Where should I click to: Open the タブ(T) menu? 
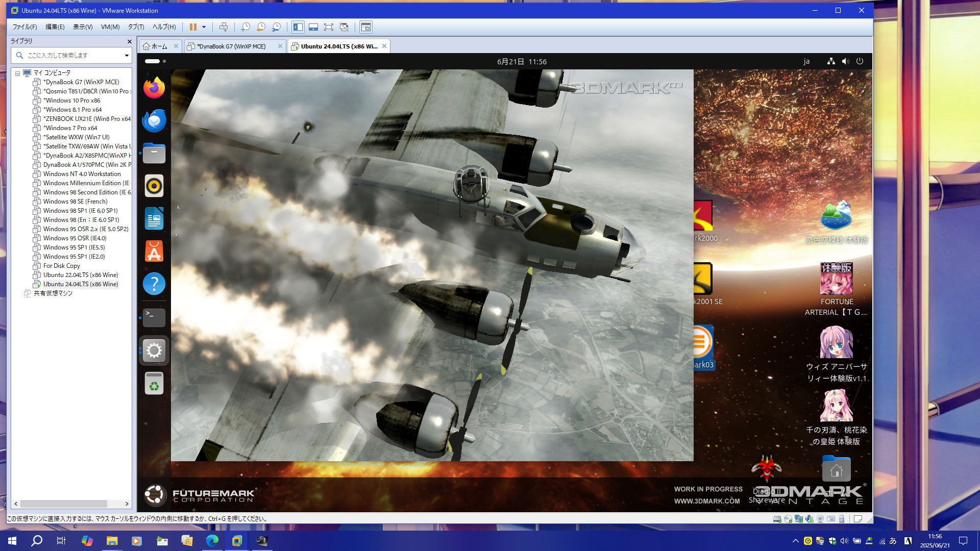[x=136, y=27]
